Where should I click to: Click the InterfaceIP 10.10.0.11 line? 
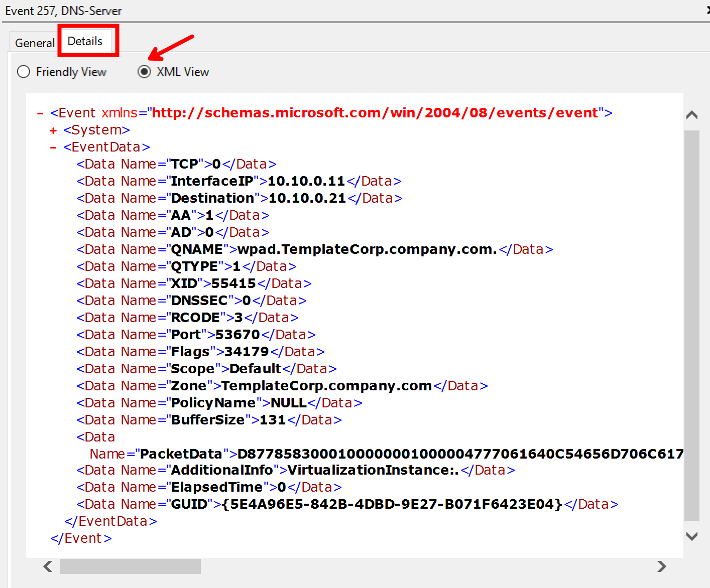click(x=239, y=181)
